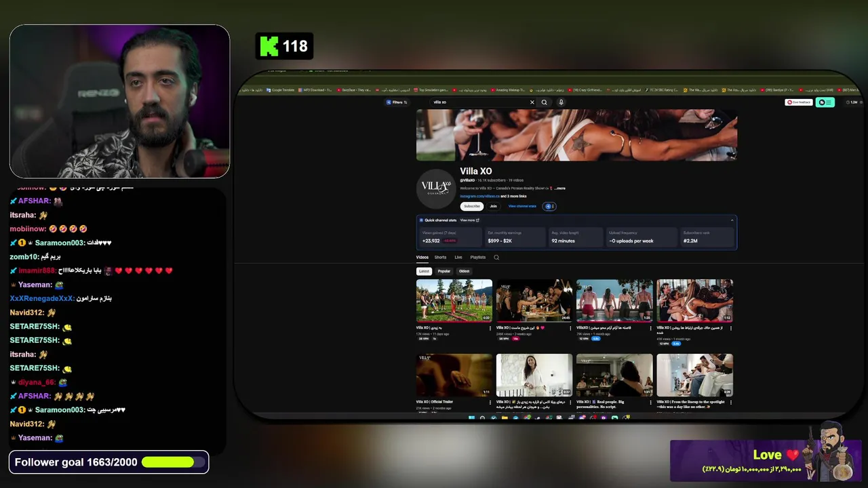Click the 1.2M counter at top right
Screen dimensions: 868x488
[852, 102]
